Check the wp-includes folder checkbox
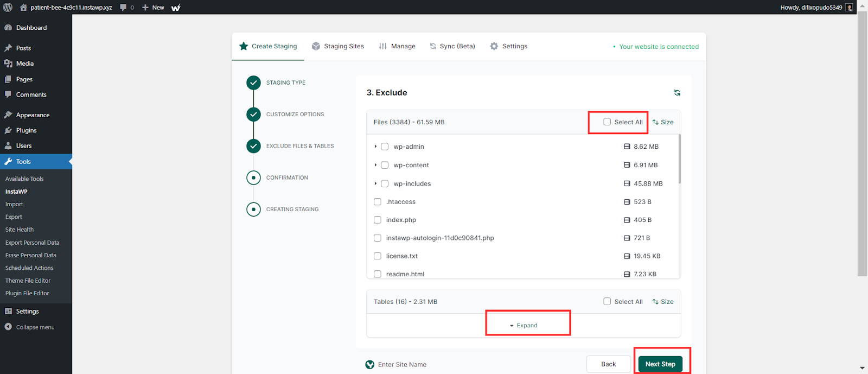The width and height of the screenshot is (868, 374). (x=385, y=183)
